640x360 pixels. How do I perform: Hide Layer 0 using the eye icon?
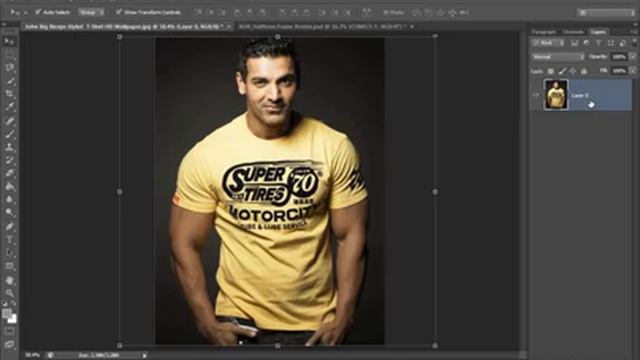coord(536,95)
